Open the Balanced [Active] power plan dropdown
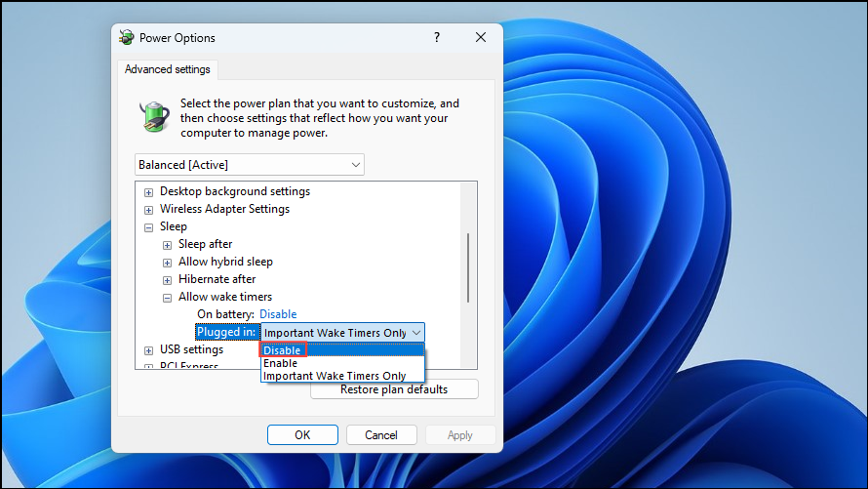868x489 pixels. [x=249, y=165]
